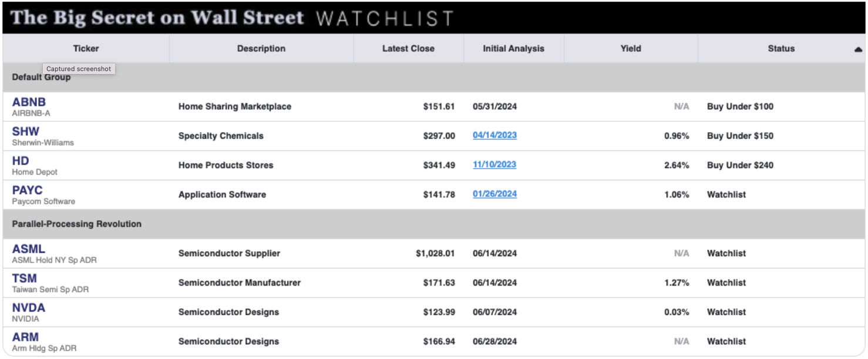Click the 1.27% yield value

click(677, 283)
